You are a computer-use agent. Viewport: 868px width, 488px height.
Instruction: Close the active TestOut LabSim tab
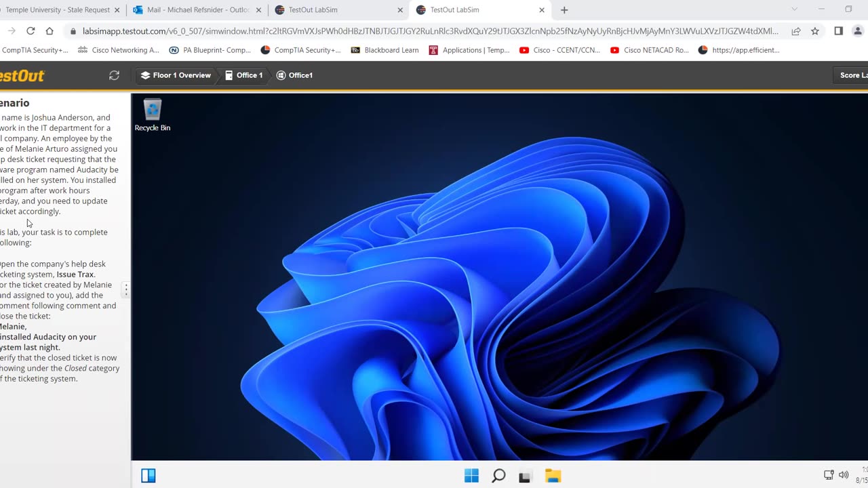[542, 10]
